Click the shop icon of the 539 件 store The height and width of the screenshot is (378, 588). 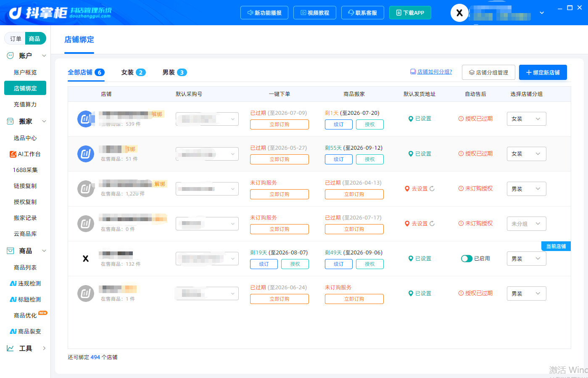point(86,119)
